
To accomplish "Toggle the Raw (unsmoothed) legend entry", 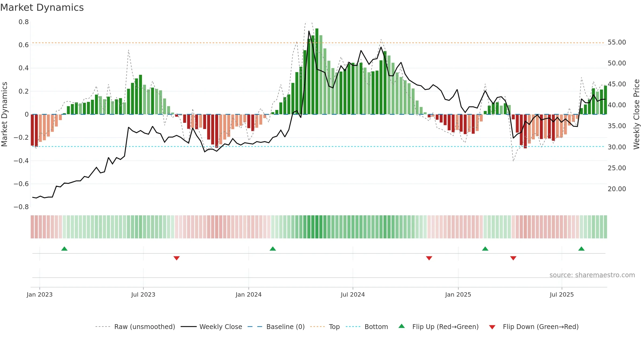I will point(135,327).
